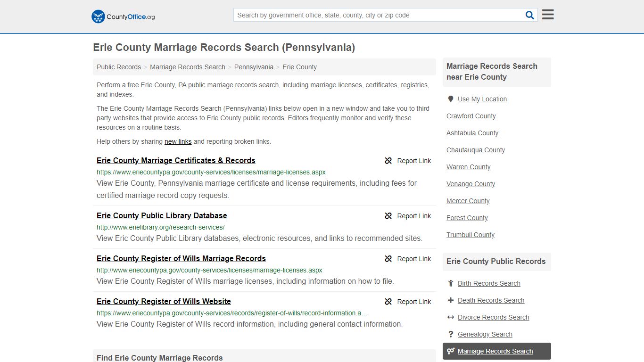This screenshot has height=362, width=644.
Task: Click the page title 'Erie County Marriage Records Search'
Action: (x=224, y=48)
